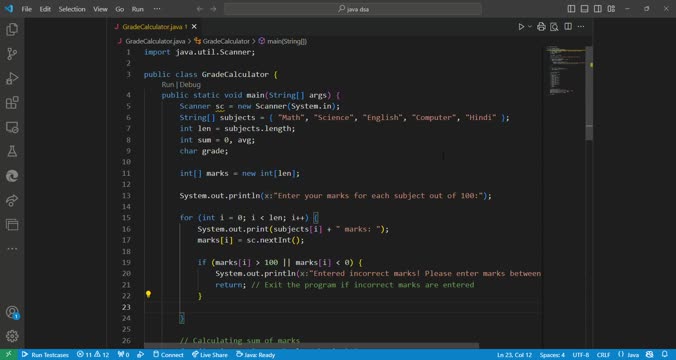Split the editor to the right

[x=568, y=27]
